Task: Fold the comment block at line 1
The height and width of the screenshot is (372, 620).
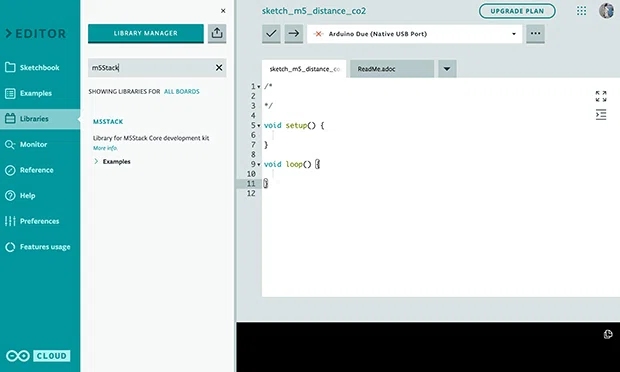Action: (259, 87)
